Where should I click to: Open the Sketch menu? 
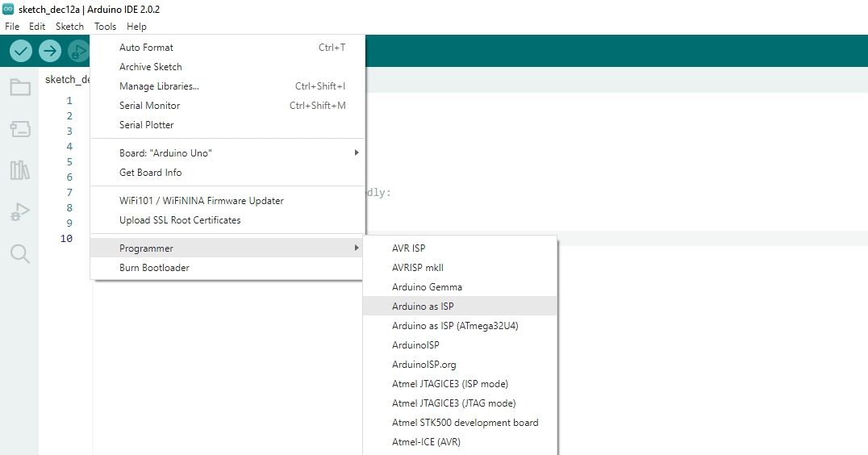click(69, 27)
